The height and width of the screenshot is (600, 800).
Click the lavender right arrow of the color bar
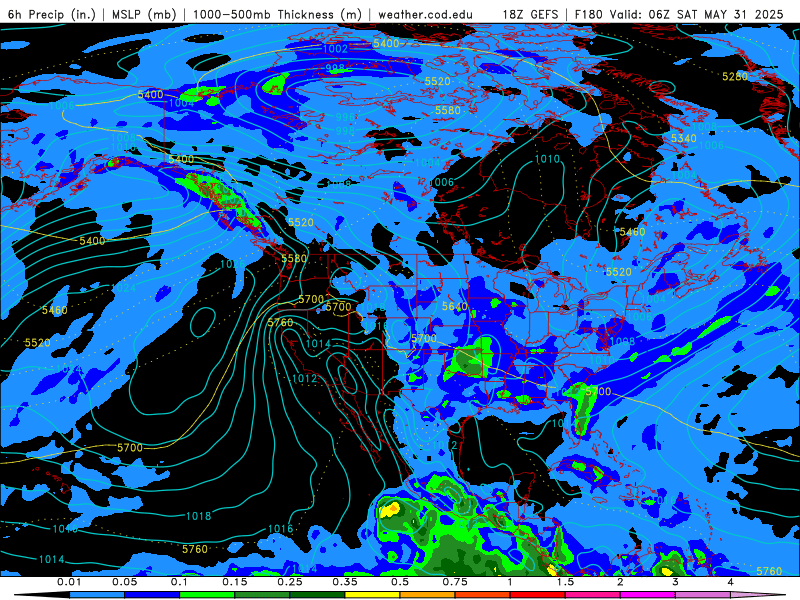pos(757,595)
